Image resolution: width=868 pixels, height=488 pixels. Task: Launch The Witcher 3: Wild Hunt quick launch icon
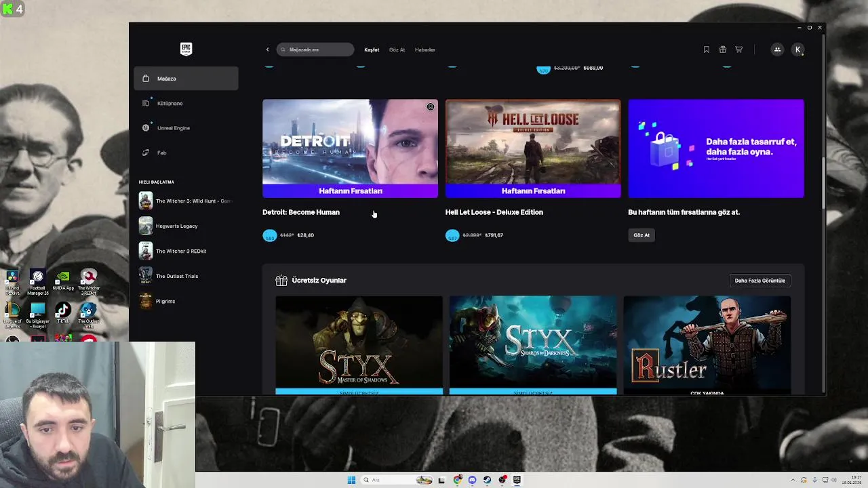tap(146, 201)
